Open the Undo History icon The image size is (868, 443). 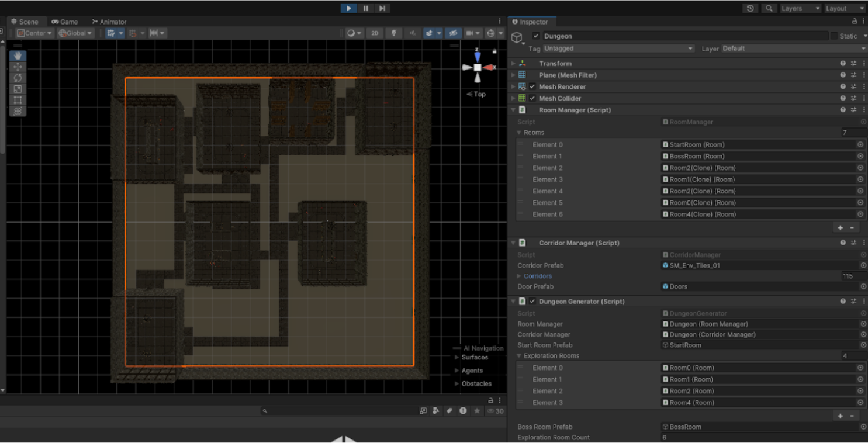click(x=751, y=8)
